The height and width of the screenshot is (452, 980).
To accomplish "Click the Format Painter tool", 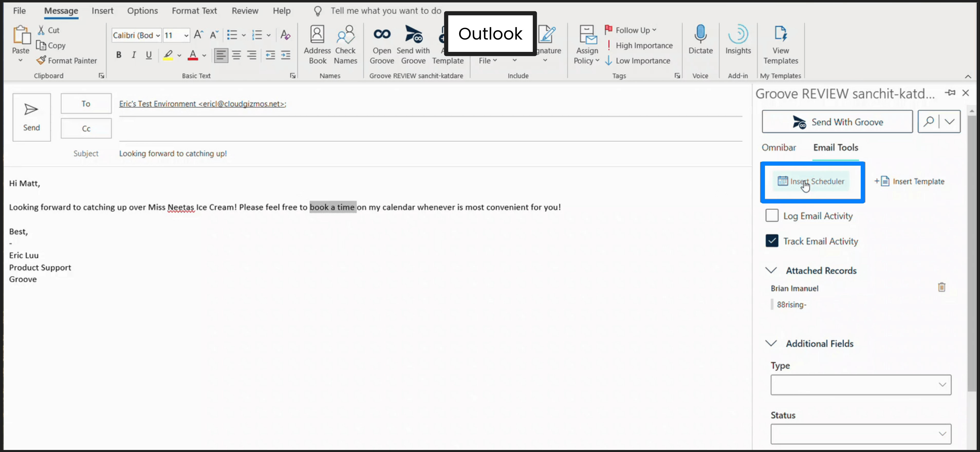I will tap(67, 60).
